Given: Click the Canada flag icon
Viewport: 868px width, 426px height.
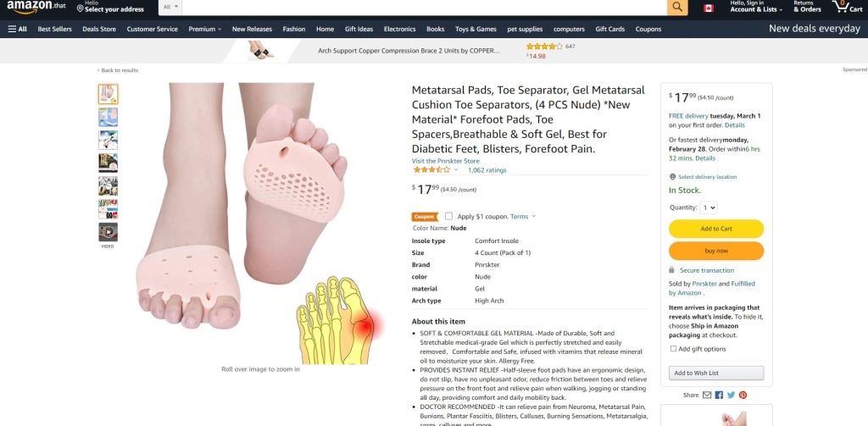Looking at the screenshot, I should [708, 8].
